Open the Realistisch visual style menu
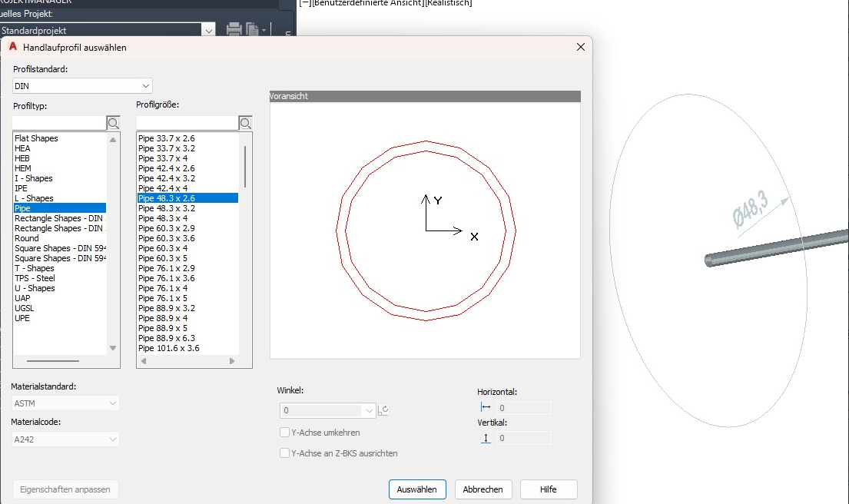 (446, 3)
